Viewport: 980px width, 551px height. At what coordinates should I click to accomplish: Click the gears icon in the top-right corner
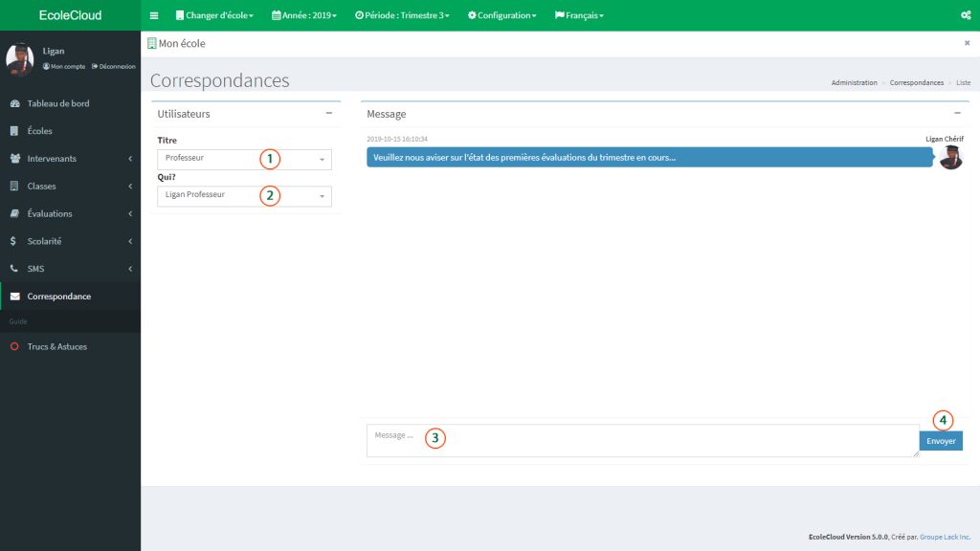(x=965, y=14)
